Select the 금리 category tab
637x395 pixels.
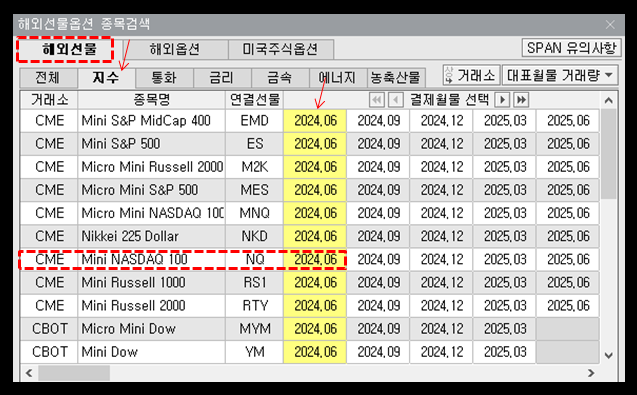[222, 78]
